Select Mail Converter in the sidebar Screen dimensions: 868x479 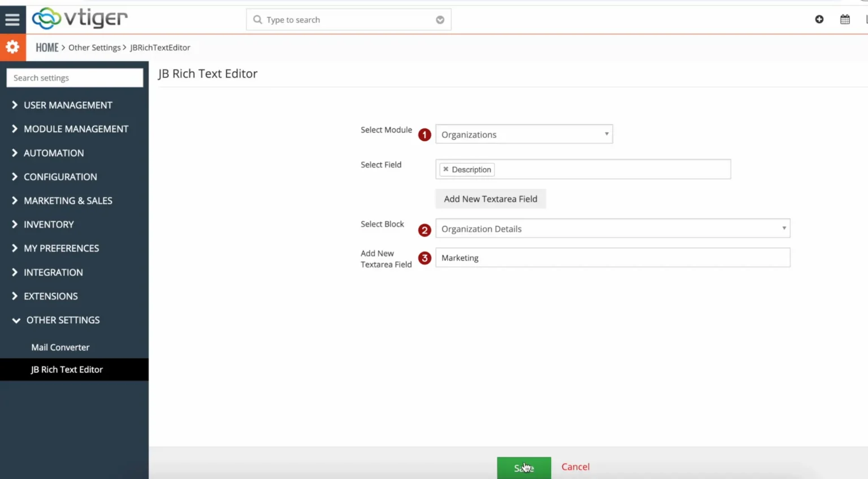point(60,347)
